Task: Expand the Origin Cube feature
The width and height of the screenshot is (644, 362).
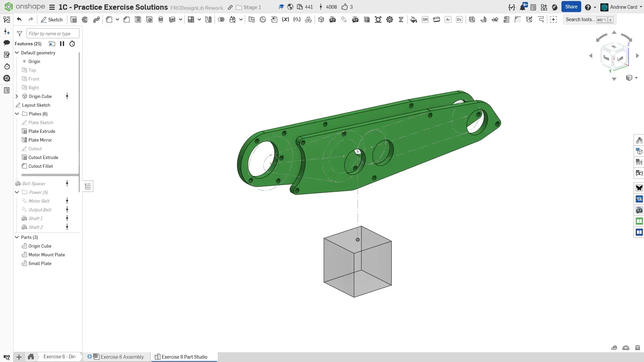Action: pyautogui.click(x=17, y=96)
